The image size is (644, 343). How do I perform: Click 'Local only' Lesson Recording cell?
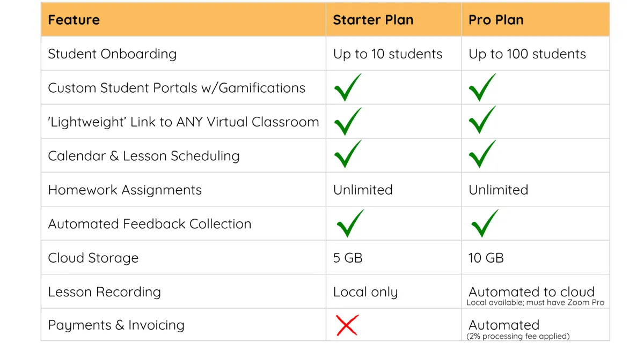tap(365, 292)
